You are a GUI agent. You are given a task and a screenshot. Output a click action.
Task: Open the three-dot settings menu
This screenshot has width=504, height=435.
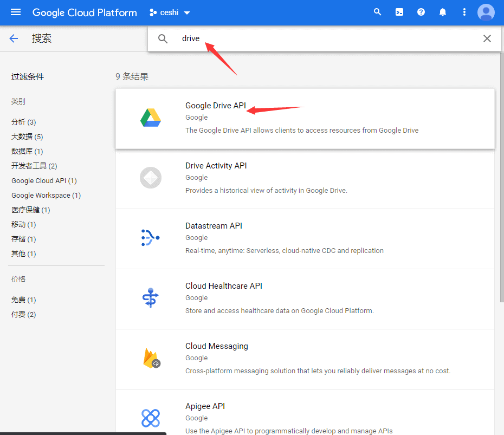464,12
